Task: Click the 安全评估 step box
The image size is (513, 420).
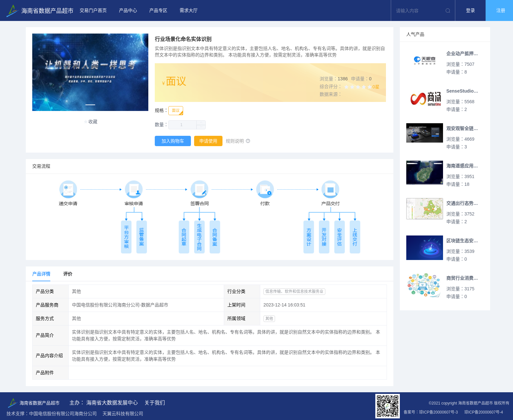Action: 340,237
